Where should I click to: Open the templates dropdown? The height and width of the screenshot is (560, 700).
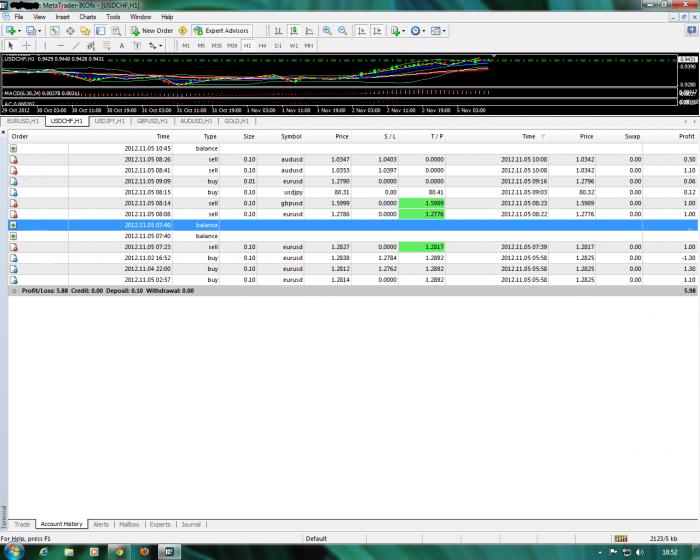tap(438, 31)
